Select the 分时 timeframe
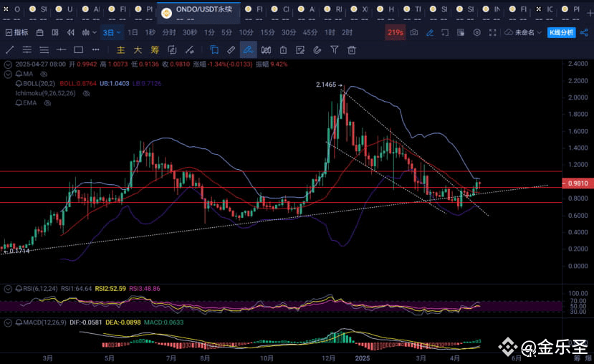Image resolution: width=594 pixels, height=364 pixels. [x=169, y=32]
